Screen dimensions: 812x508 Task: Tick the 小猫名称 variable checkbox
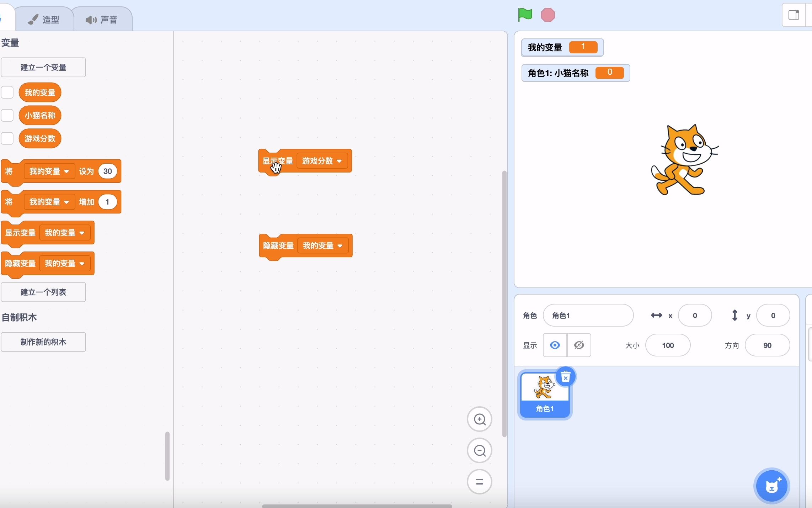coord(7,115)
